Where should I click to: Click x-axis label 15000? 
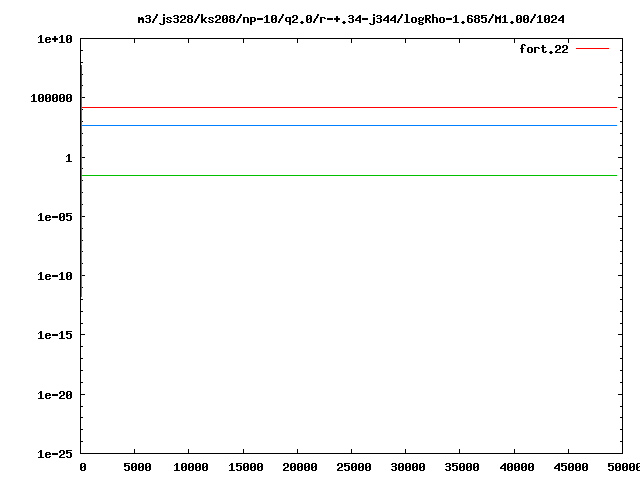coord(245,467)
